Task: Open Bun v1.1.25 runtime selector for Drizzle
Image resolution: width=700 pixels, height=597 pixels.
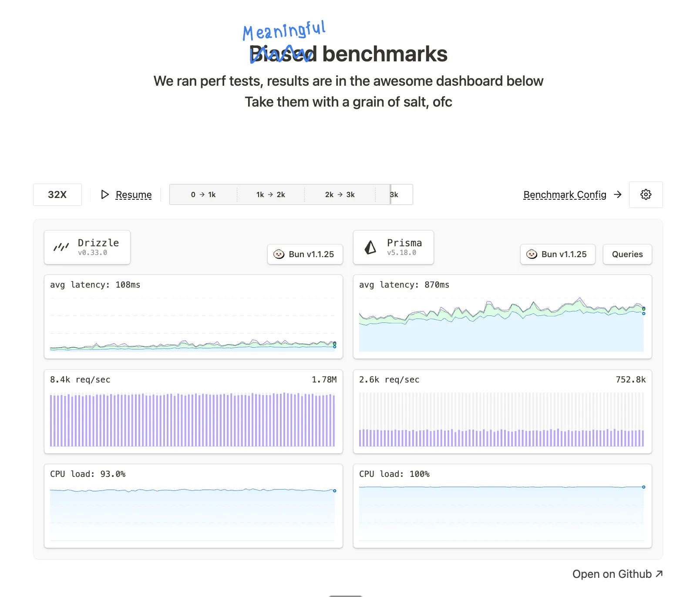Action: pos(305,254)
